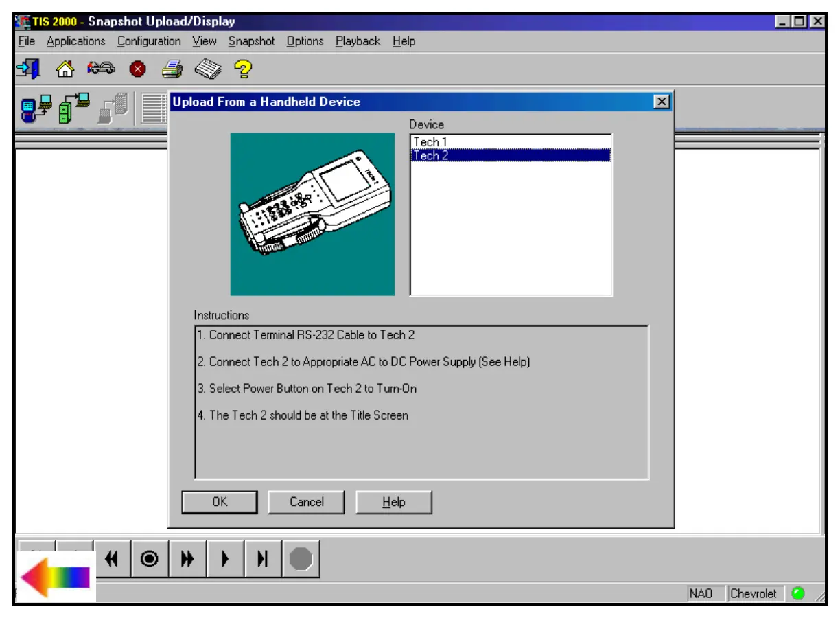Click the Help button in dialog

click(394, 502)
